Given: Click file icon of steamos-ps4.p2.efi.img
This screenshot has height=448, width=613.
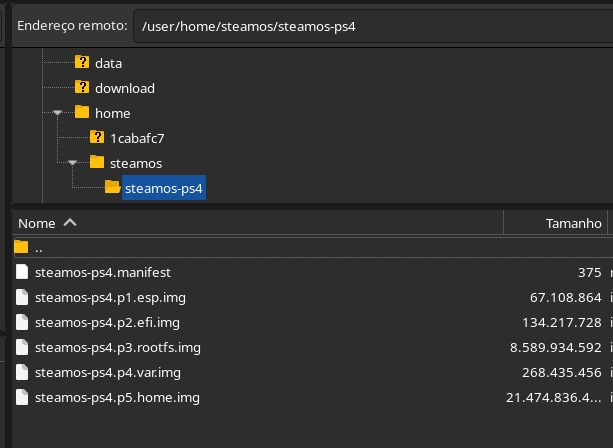Looking at the screenshot, I should click(x=22, y=322).
